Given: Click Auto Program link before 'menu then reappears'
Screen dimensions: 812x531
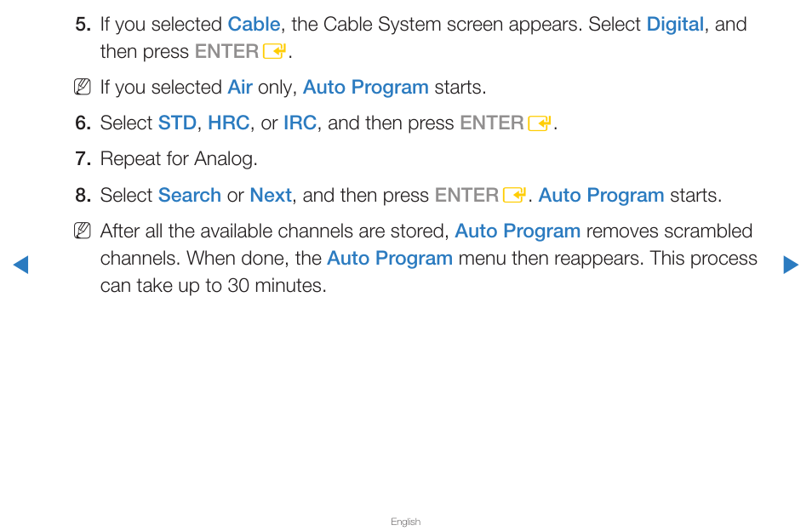Looking at the screenshot, I should (x=390, y=258).
